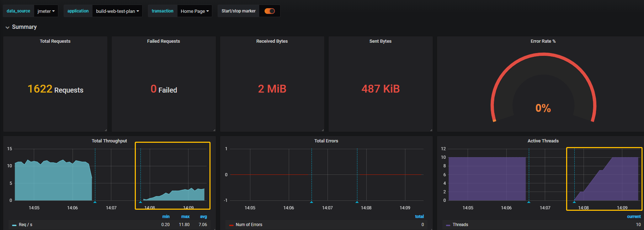Click the 2 MiB received value
Viewport: 644px width, 230px height.
pos(272,89)
